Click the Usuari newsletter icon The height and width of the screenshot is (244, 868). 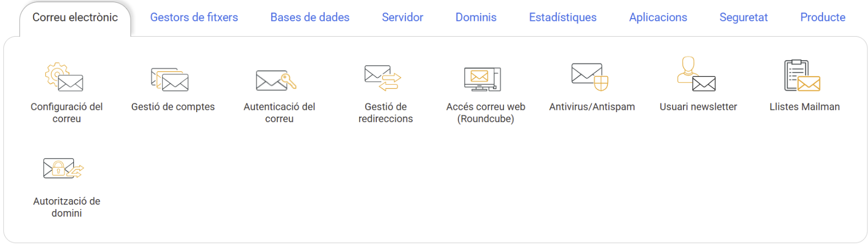[696, 74]
